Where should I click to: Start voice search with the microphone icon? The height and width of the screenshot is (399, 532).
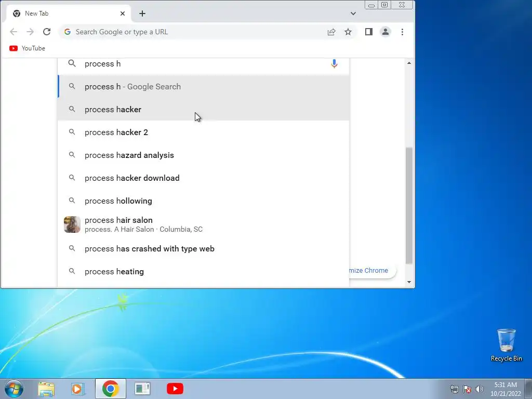pos(334,64)
